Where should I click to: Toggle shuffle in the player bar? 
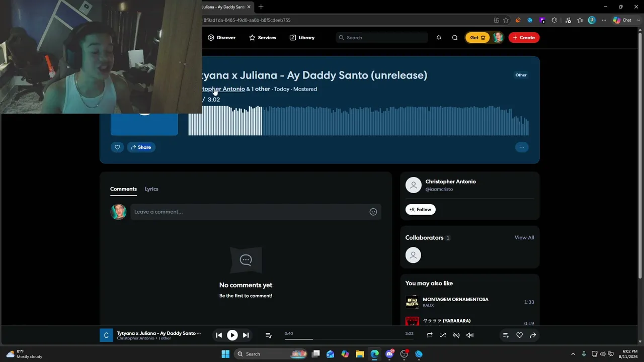coord(443,335)
